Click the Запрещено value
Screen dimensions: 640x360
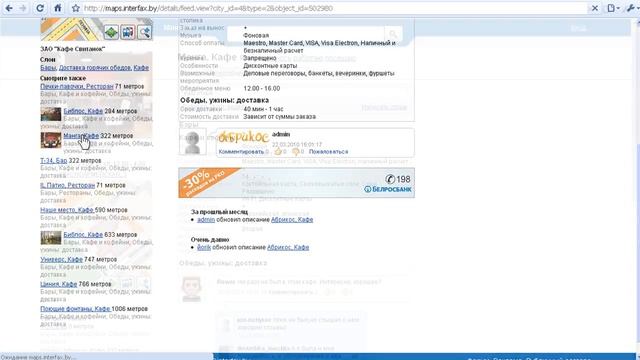260,58
